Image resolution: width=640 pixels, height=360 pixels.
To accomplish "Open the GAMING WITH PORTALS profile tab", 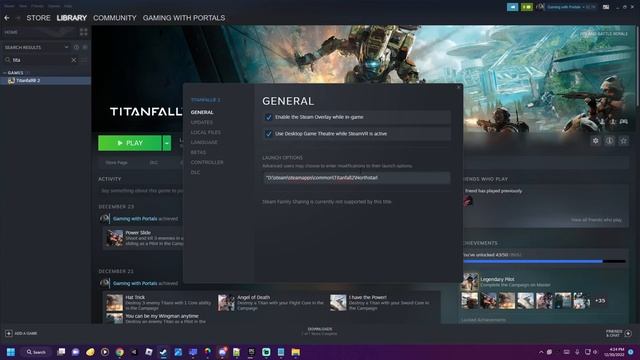I will [184, 18].
